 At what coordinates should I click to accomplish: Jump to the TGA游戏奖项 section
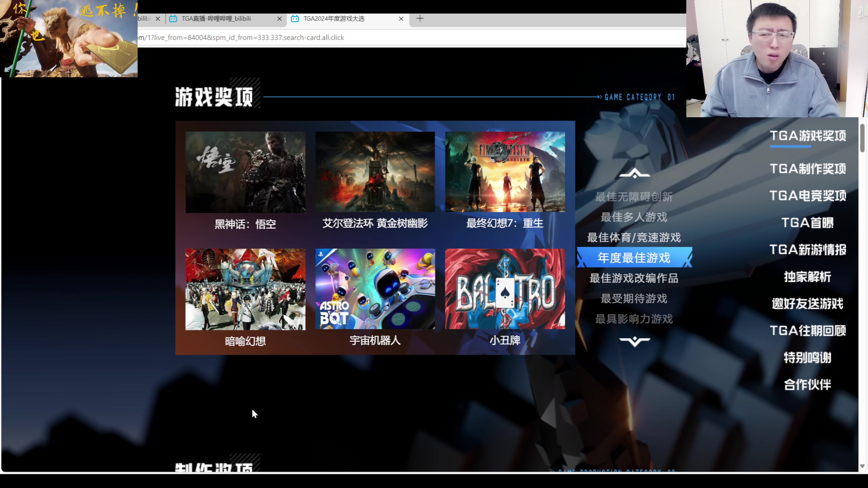click(808, 136)
